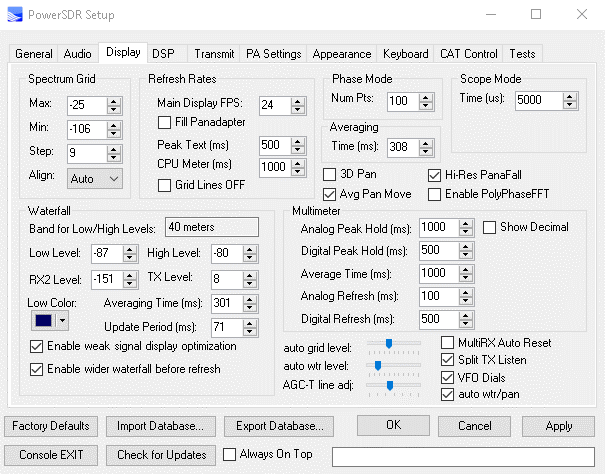
Task: Decrease Scope Mode Time value with down arrow
Action: click(570, 105)
